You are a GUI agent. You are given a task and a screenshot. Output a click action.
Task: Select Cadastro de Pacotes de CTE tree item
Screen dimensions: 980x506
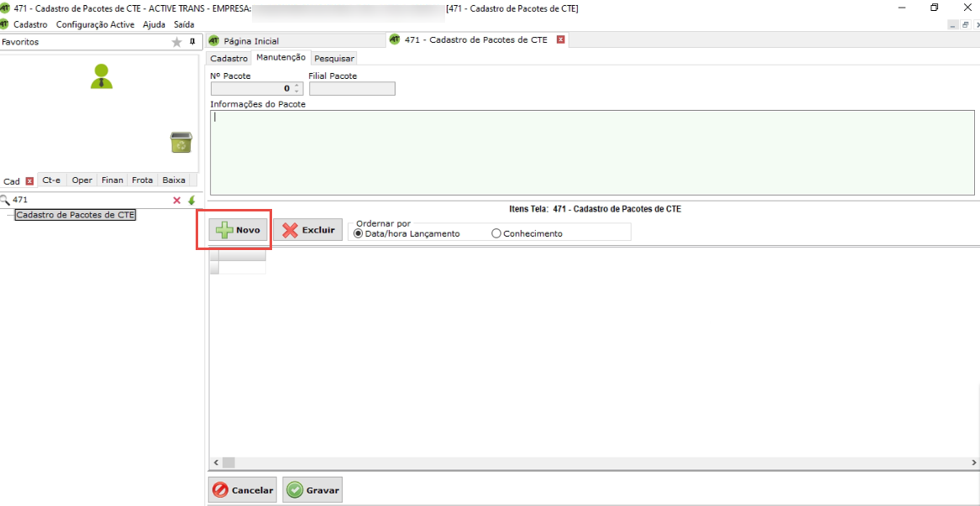76,215
